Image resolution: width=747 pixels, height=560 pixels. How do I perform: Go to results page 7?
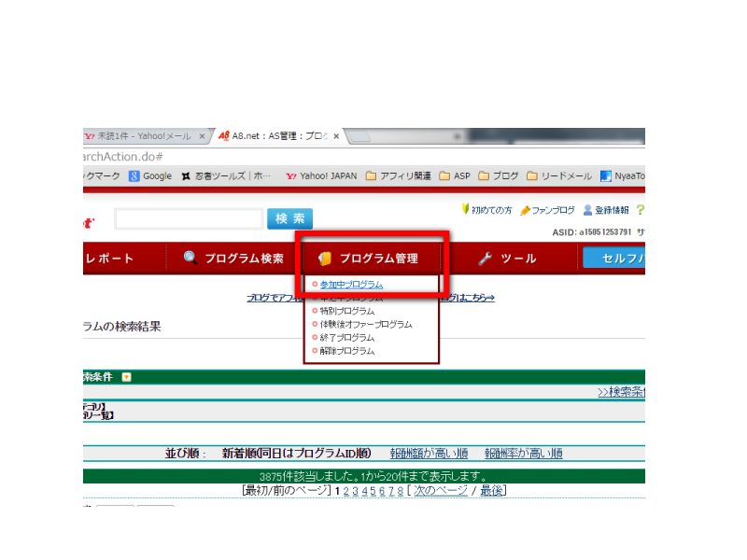point(391,491)
